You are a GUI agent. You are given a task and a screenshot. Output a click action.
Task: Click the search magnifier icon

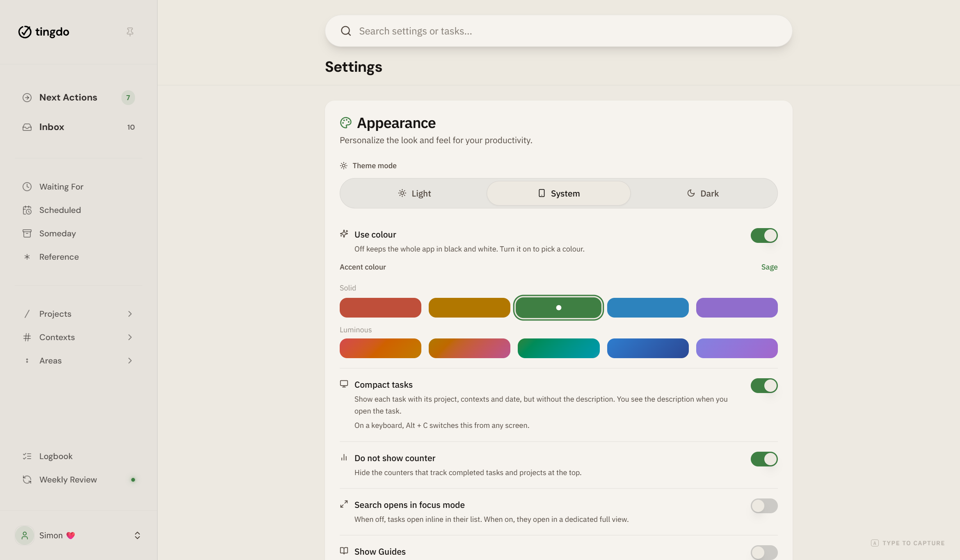(346, 31)
